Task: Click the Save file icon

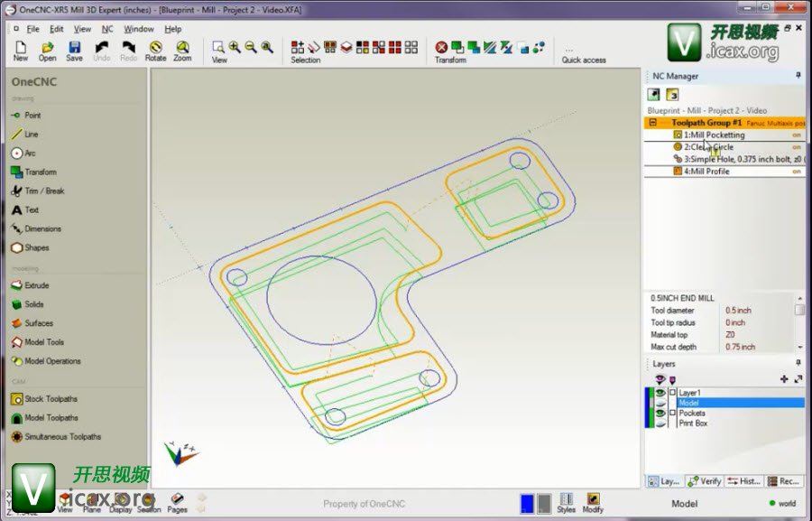Action: 74,50
